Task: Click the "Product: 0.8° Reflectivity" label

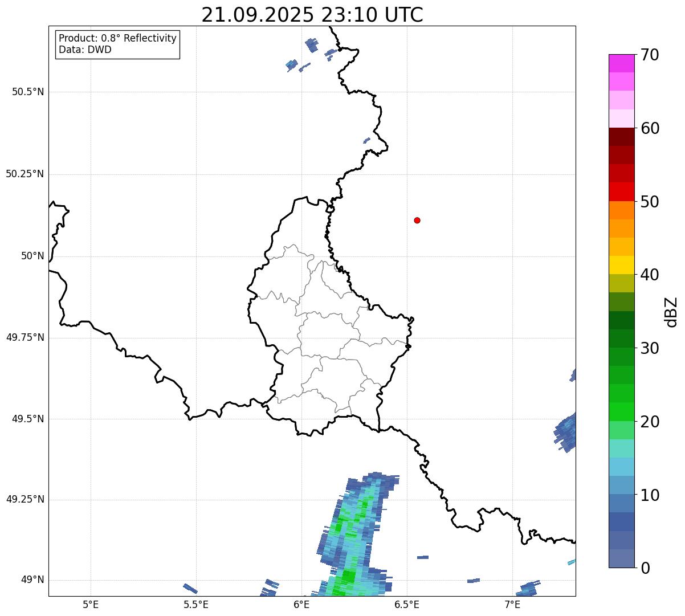Action: point(118,38)
